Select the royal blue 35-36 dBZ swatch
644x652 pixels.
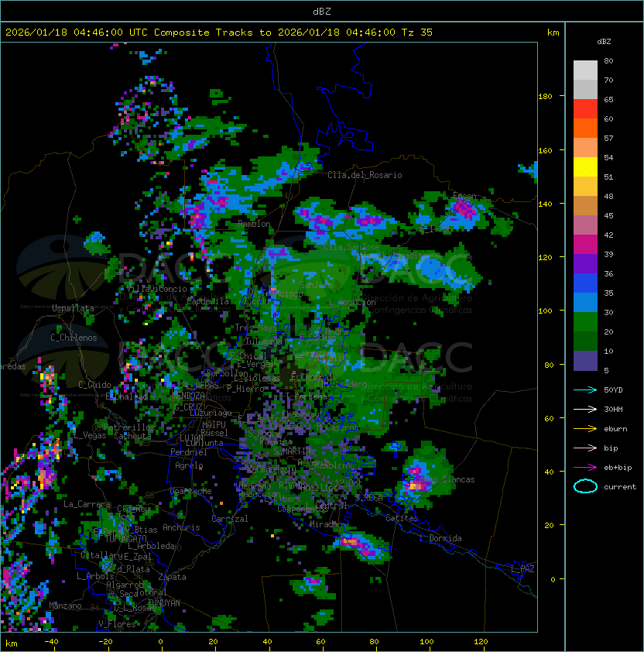click(x=585, y=283)
